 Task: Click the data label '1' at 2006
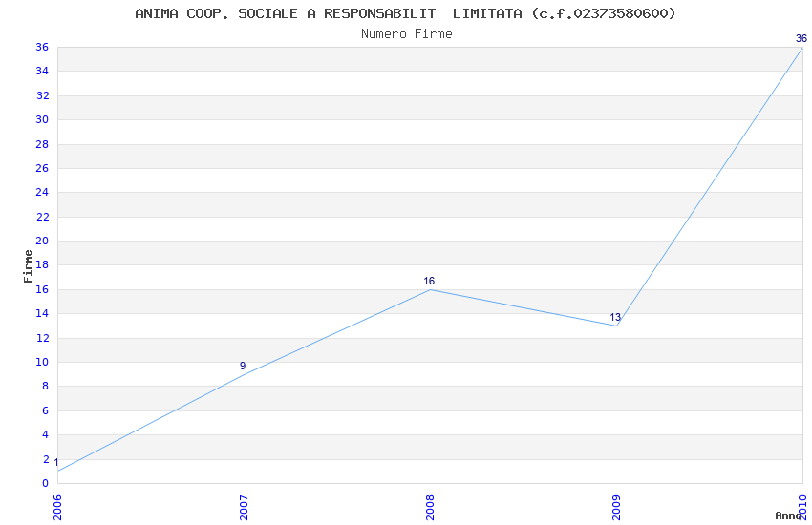click(56, 463)
